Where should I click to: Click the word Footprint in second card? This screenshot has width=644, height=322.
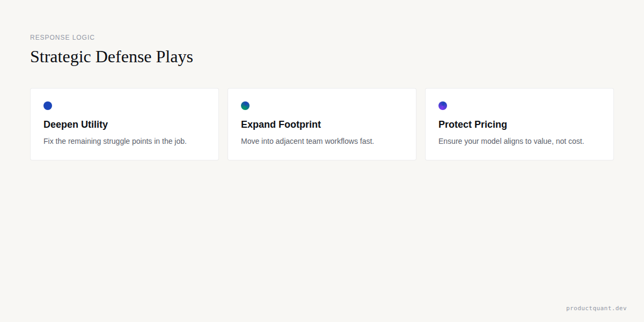coord(299,125)
